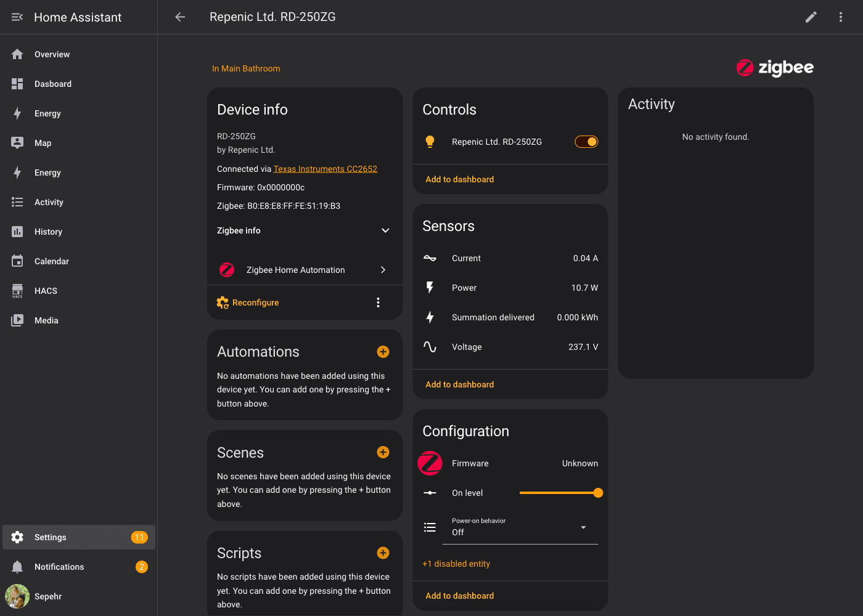Click the Zigbee icon beside Firmware
The image size is (863, 616).
click(430, 463)
